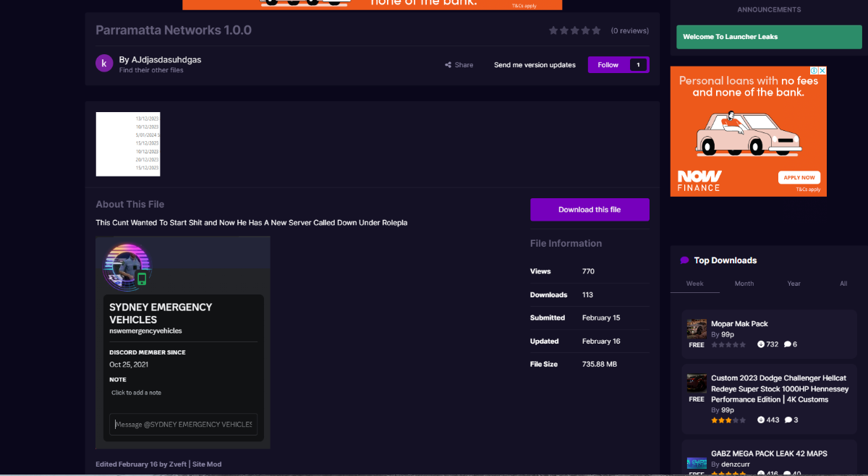Click the GABZ Mega Pack thumbnail icon
Image resolution: width=868 pixels, height=476 pixels.
point(697,462)
